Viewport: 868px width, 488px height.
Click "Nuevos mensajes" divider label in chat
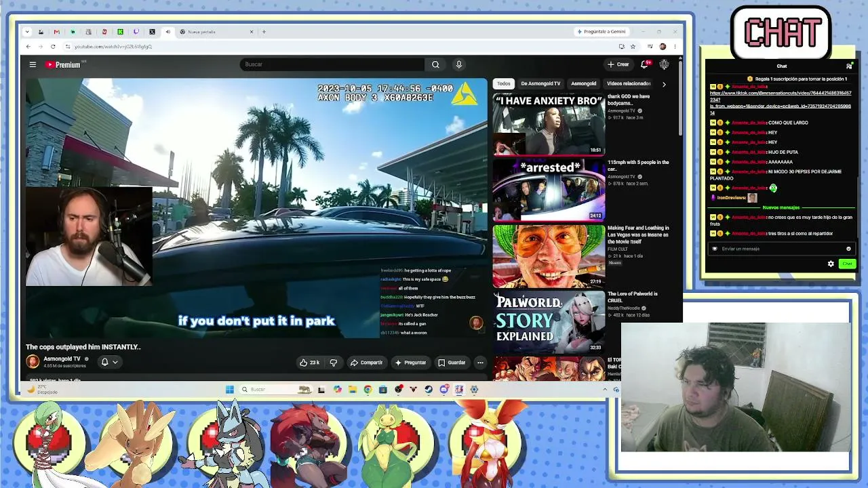point(781,207)
